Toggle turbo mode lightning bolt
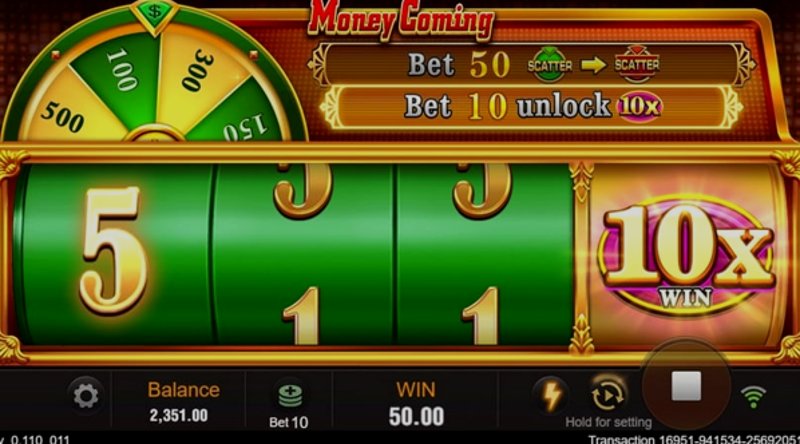The image size is (800, 444). coord(551,396)
